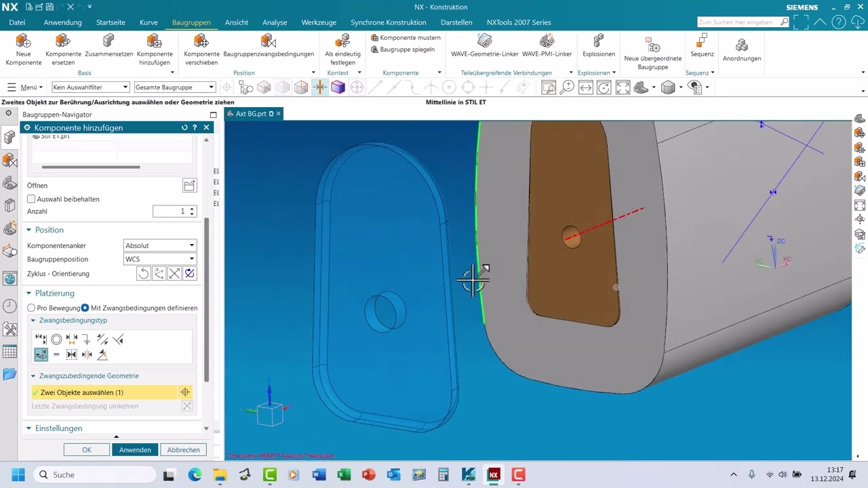Reset the Komponente hinzufügen dialog
The width and height of the screenshot is (868, 488).
point(184,127)
